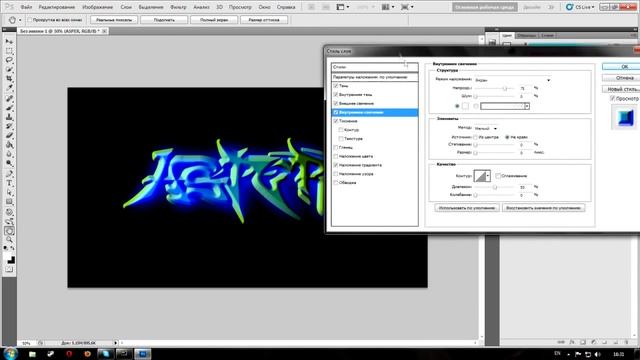Viewport: 640px width, 360px height.
Task: Select the Lasso tool
Action: 9,60
